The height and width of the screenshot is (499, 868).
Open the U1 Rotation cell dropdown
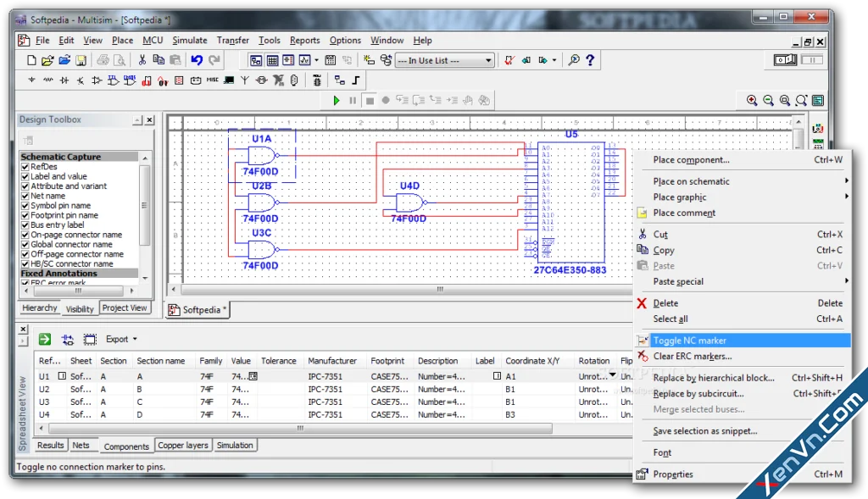(x=613, y=375)
